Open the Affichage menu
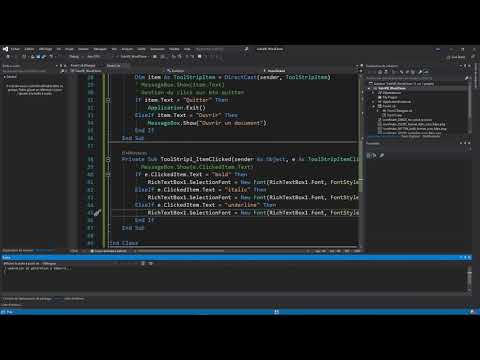480x360 pixels. pos(45,49)
